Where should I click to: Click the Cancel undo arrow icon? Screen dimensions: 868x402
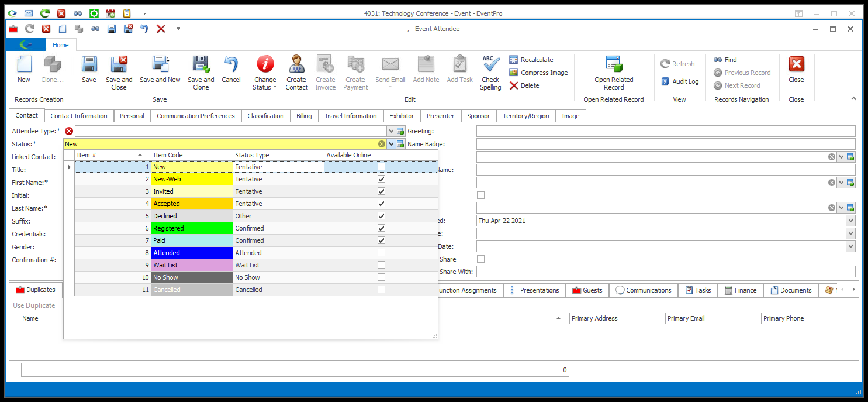pyautogui.click(x=231, y=64)
